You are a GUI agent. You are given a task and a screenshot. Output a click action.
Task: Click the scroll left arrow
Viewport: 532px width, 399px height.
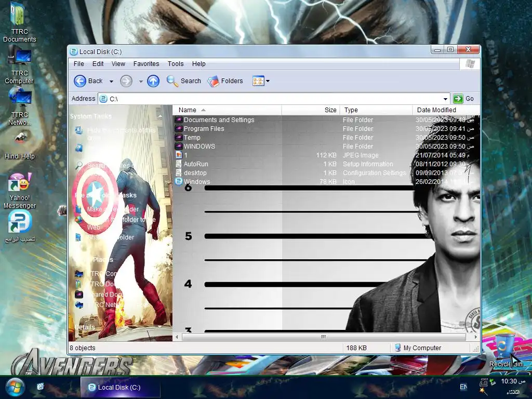click(x=177, y=337)
